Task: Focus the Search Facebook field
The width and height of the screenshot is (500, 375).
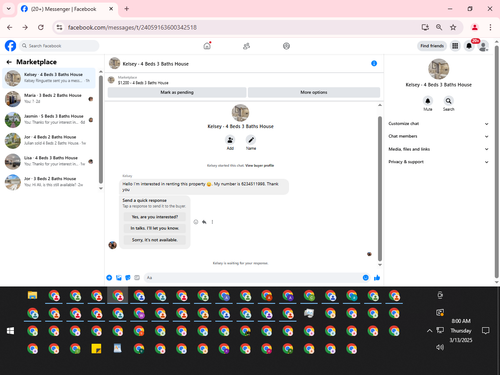Action: tap(59, 46)
